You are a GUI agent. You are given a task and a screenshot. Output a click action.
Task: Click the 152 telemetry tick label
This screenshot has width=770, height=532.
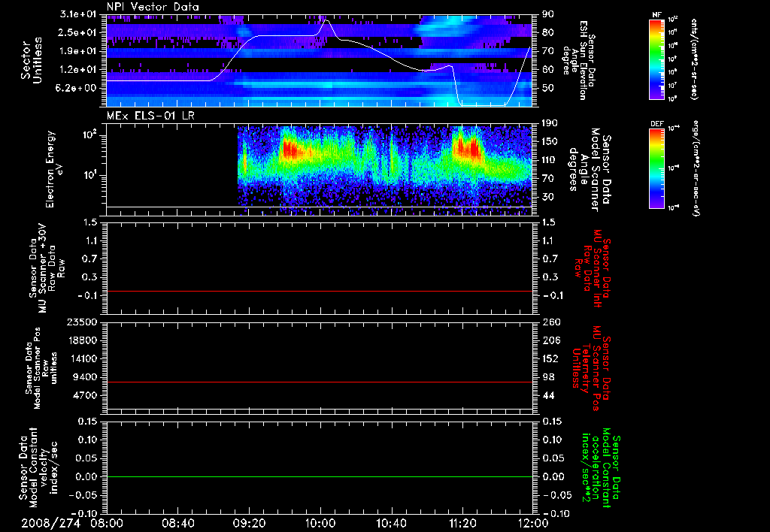pos(550,358)
